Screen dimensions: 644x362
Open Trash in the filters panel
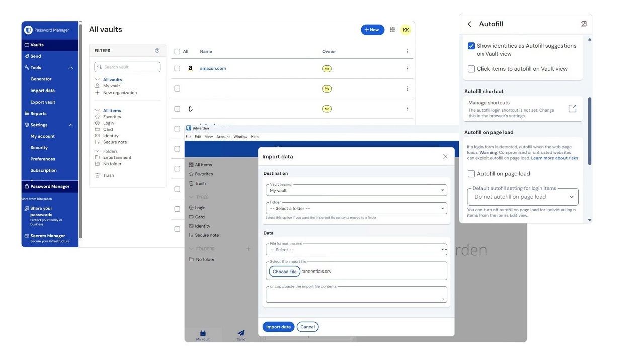point(108,175)
